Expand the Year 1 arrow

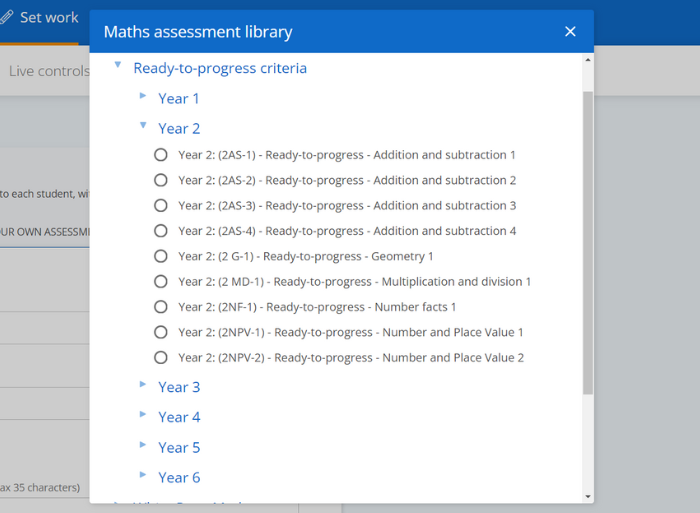143,96
